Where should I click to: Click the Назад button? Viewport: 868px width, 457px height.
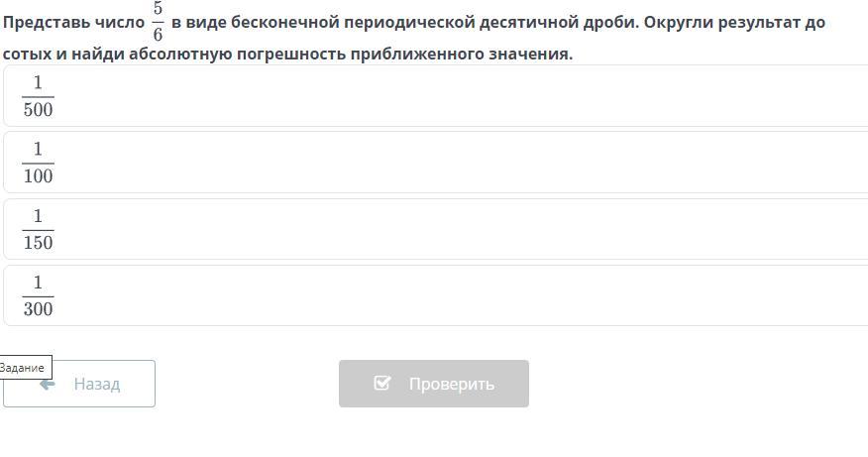tap(79, 384)
